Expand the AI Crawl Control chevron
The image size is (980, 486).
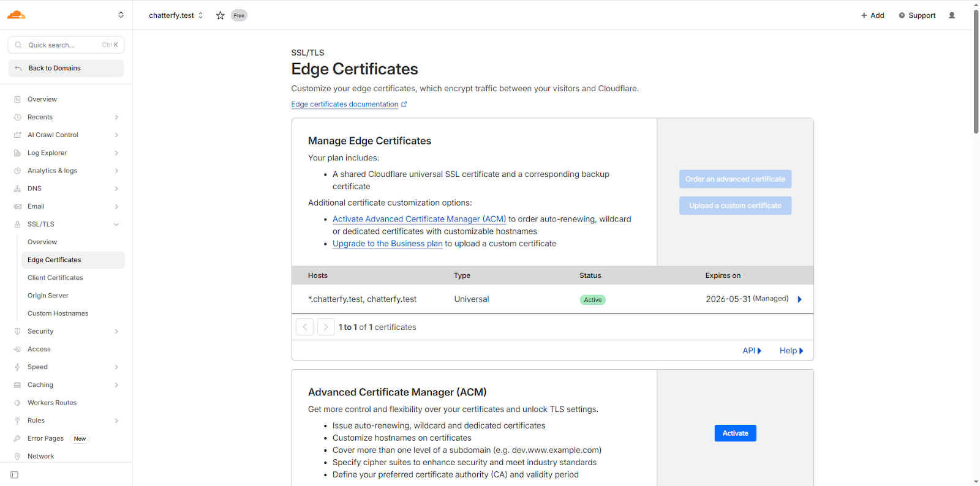(x=116, y=135)
